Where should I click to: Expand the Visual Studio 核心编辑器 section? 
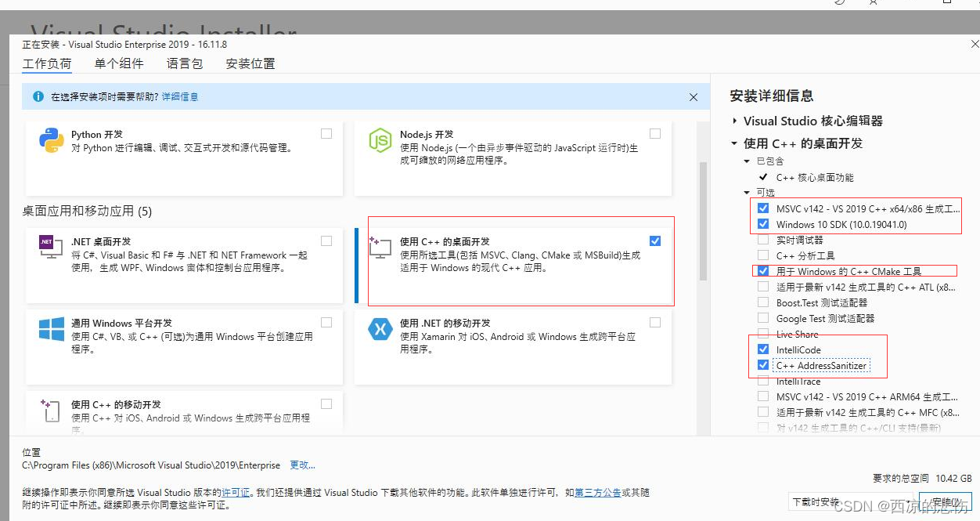tap(735, 121)
